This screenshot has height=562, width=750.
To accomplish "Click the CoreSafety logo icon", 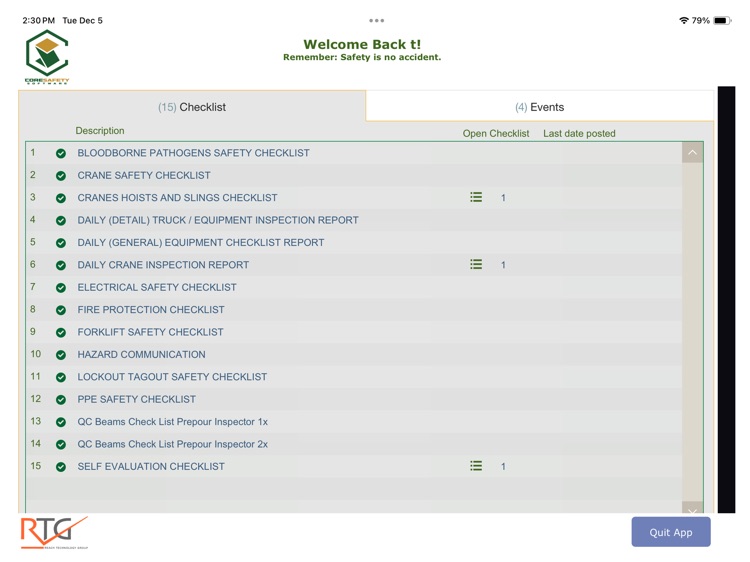I will (x=47, y=56).
